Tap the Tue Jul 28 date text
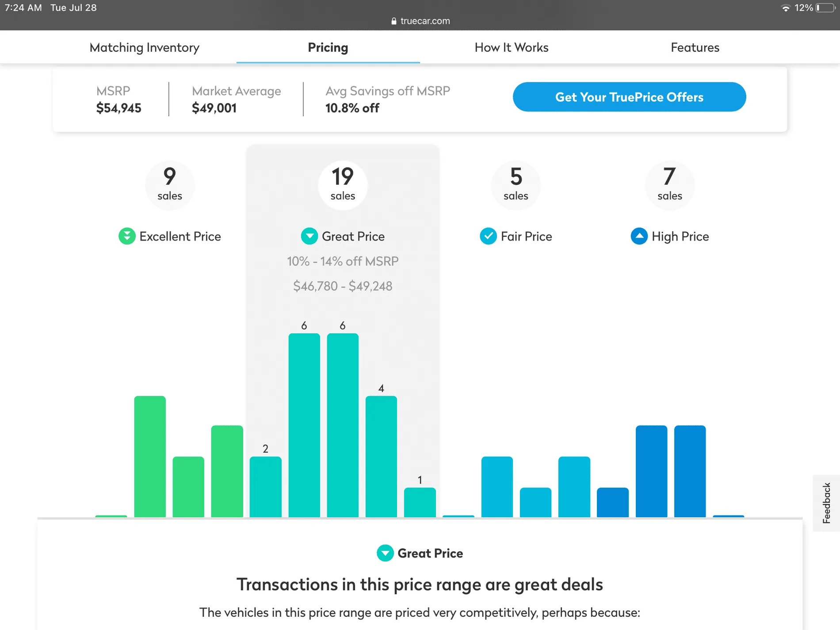Viewport: 840px width, 630px height. point(73,8)
